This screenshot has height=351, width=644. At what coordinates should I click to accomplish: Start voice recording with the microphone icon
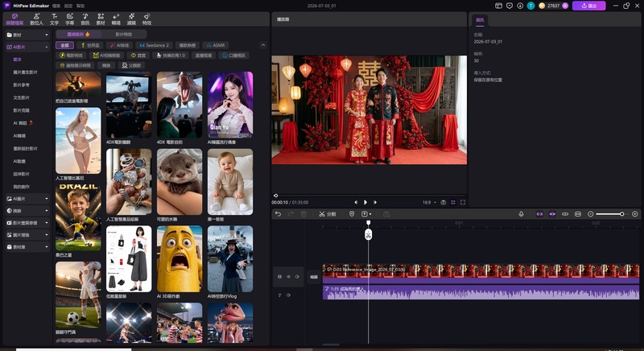[521, 214]
